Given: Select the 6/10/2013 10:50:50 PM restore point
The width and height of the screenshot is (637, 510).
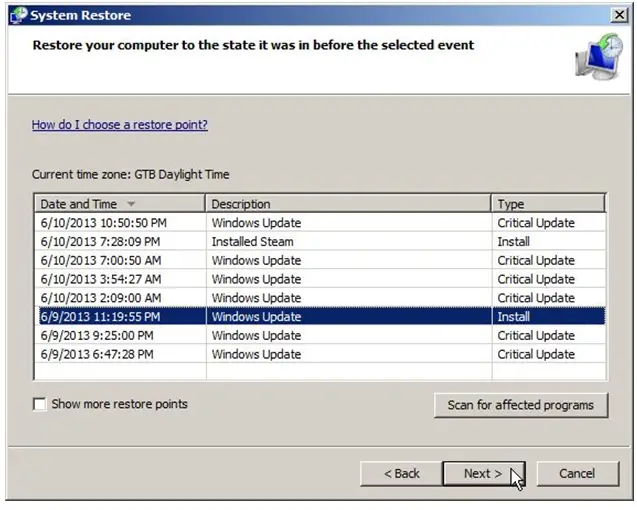Looking at the screenshot, I should 320,223.
